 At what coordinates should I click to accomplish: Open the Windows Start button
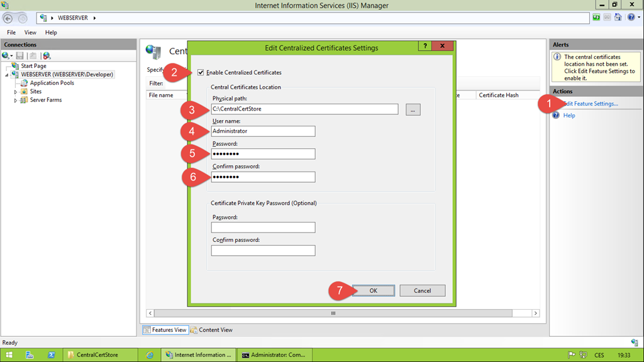9,355
